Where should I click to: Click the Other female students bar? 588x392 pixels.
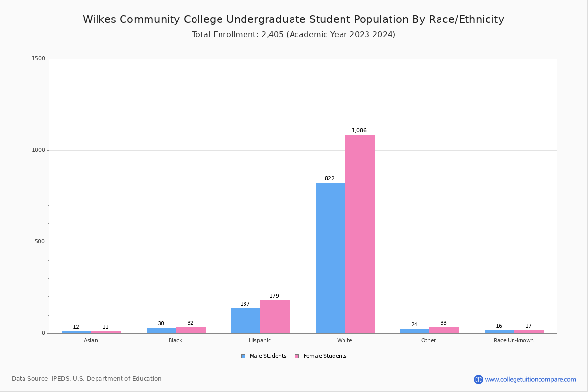[x=444, y=330]
